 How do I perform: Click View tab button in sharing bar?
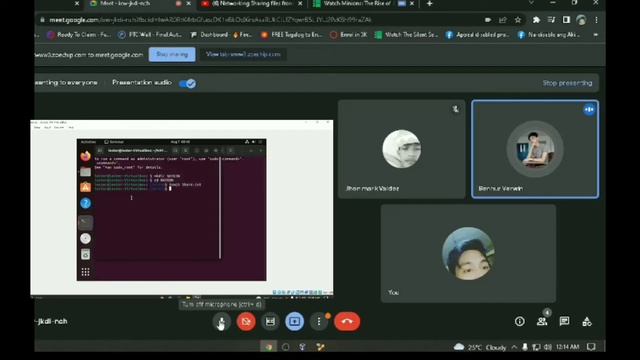point(243,54)
